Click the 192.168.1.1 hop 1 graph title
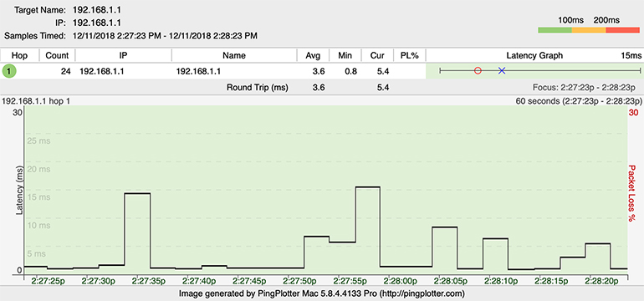 [x=36, y=100]
